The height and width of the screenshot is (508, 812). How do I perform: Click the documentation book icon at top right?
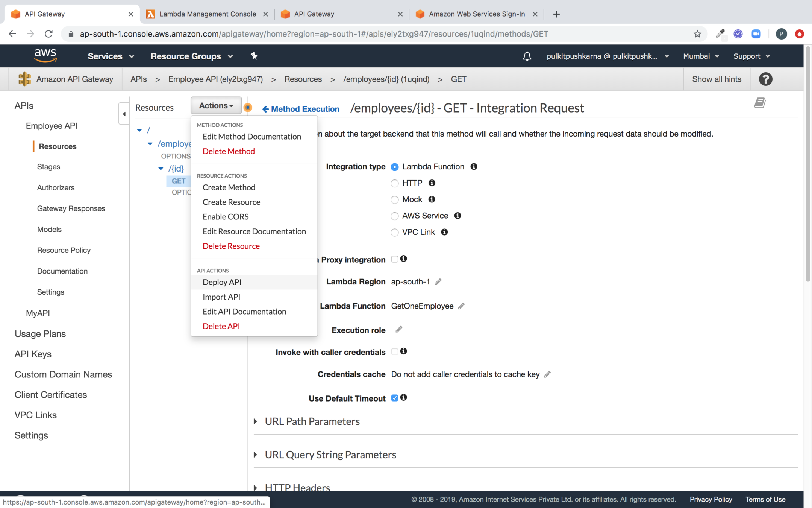[760, 103]
